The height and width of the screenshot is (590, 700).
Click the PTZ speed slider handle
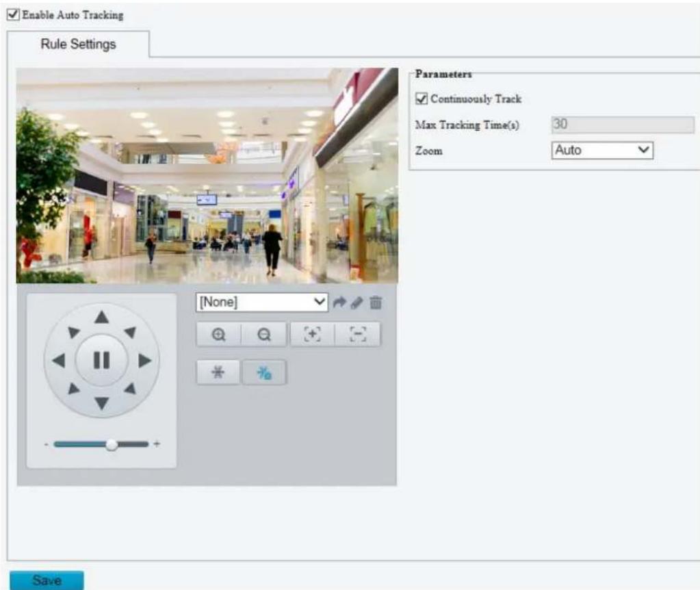[x=112, y=444]
